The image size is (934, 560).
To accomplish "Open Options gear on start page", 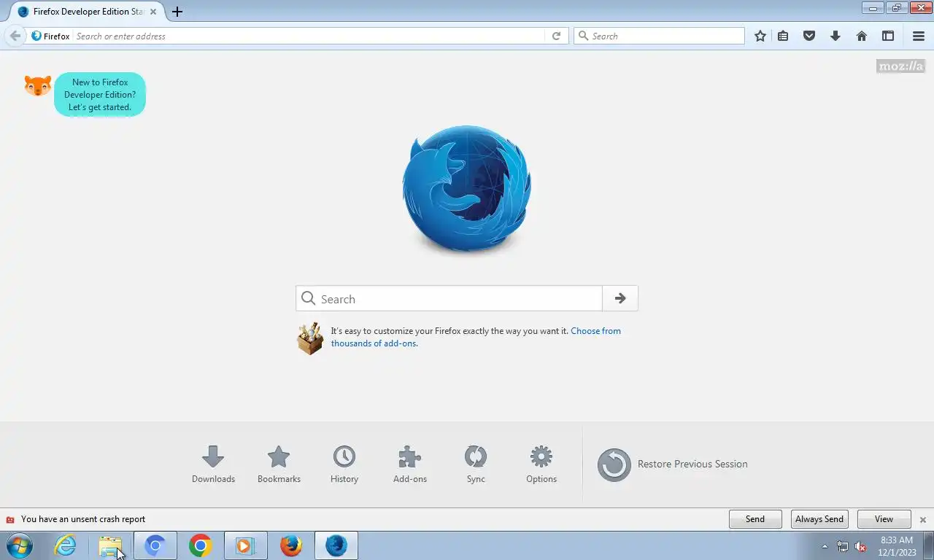I will 541,464.
